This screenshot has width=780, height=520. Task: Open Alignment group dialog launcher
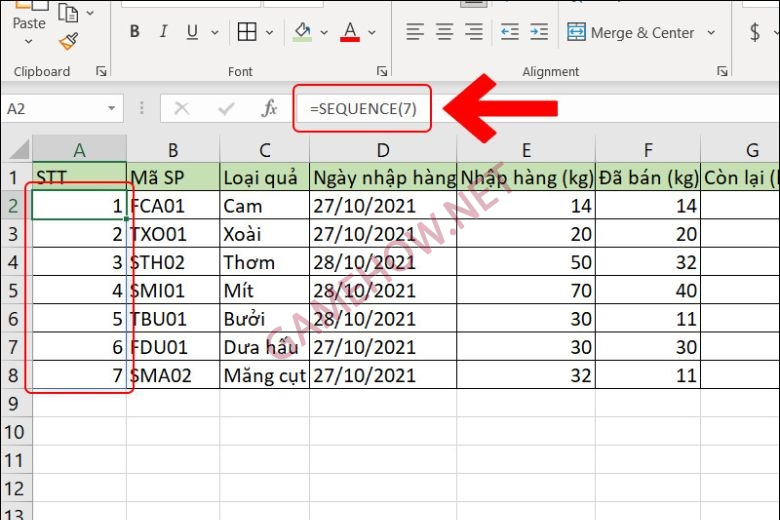pyautogui.click(x=722, y=72)
